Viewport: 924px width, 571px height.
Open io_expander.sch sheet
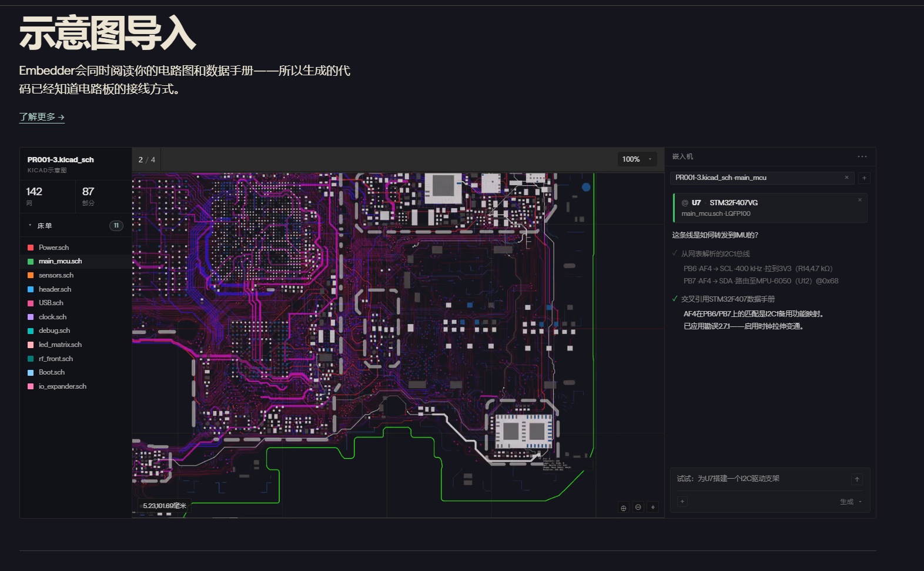62,386
